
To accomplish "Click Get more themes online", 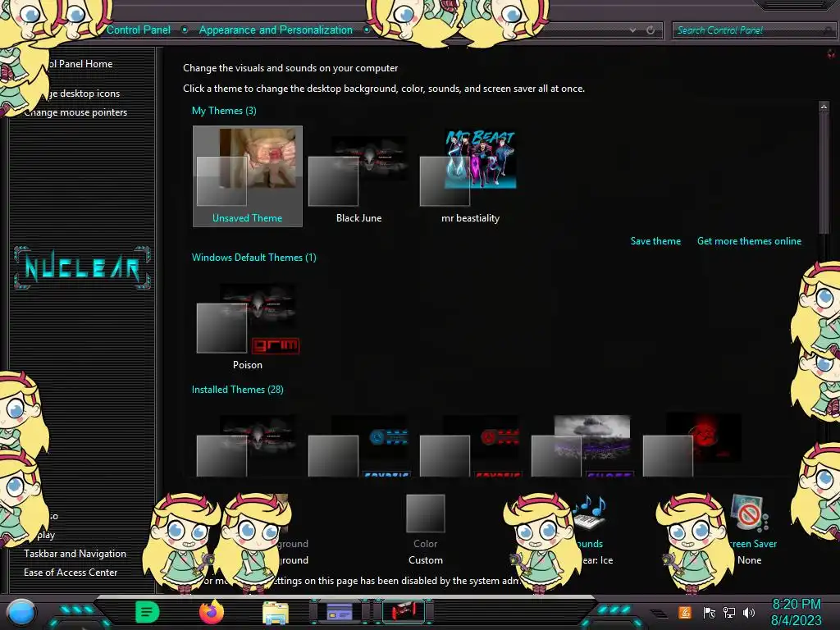I will click(749, 241).
